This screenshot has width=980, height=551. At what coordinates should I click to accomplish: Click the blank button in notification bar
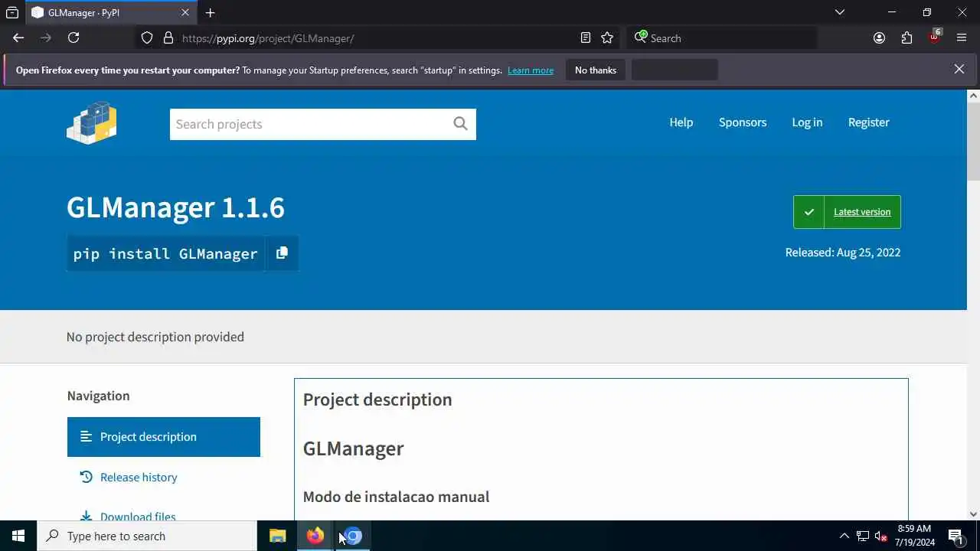[675, 70]
